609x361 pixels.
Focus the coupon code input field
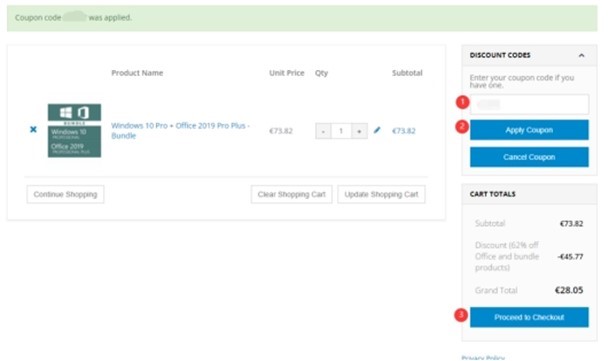(x=529, y=104)
